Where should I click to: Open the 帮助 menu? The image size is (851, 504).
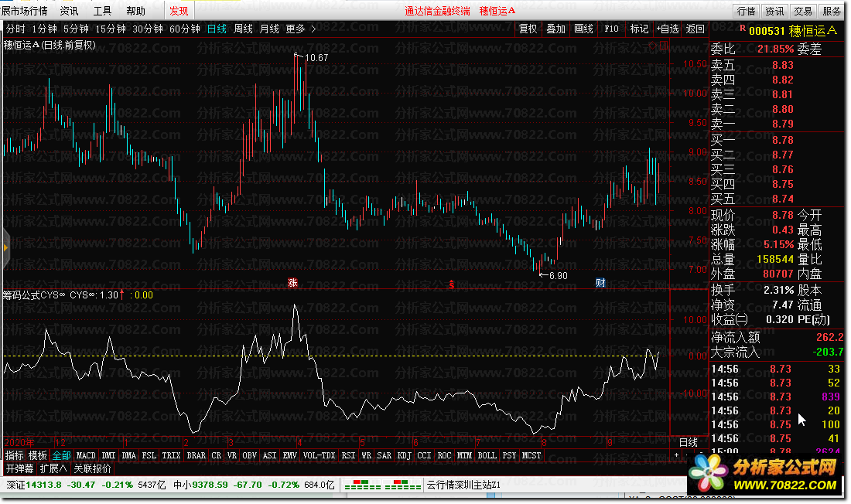[135, 11]
